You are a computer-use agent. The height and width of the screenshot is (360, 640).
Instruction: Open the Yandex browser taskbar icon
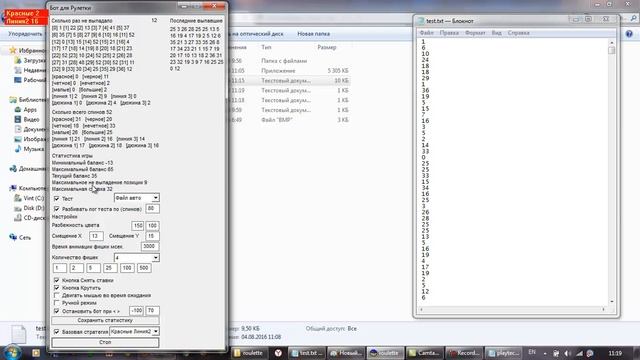point(278,353)
